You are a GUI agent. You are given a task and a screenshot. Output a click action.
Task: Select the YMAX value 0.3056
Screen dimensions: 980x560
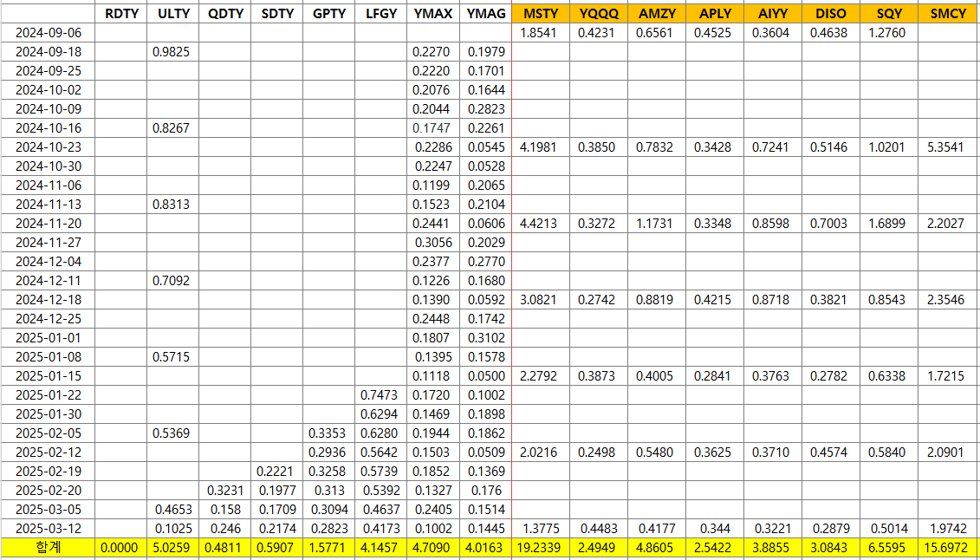432,243
